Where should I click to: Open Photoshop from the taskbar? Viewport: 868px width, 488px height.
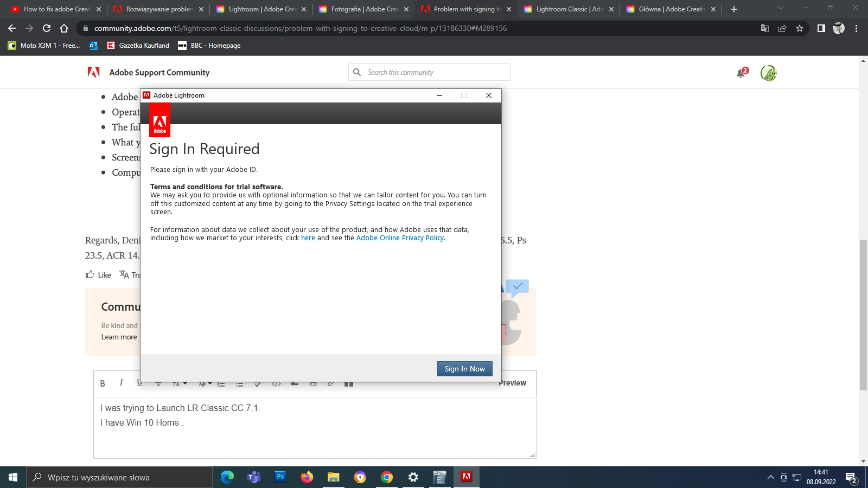click(280, 477)
